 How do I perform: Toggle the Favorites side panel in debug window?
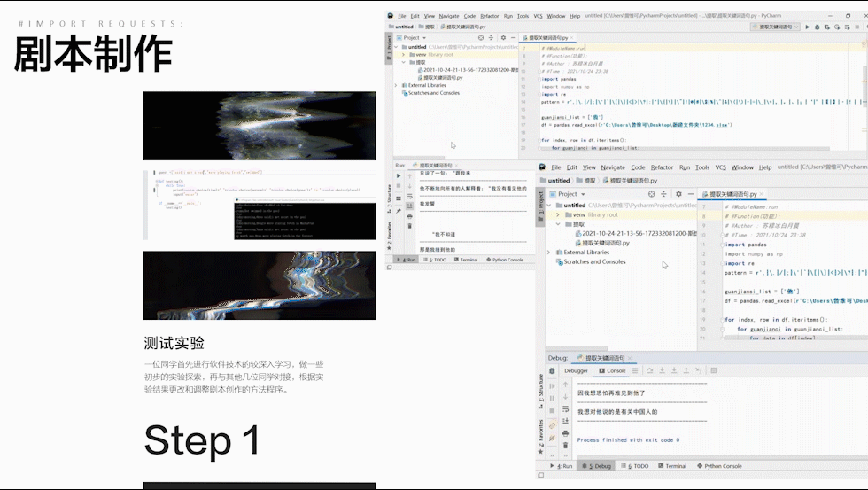[x=541, y=431]
